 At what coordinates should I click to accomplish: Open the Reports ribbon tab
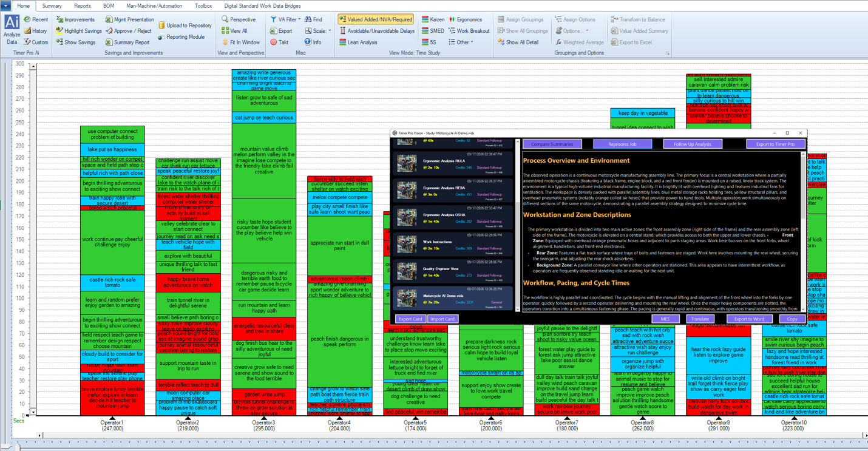click(83, 6)
